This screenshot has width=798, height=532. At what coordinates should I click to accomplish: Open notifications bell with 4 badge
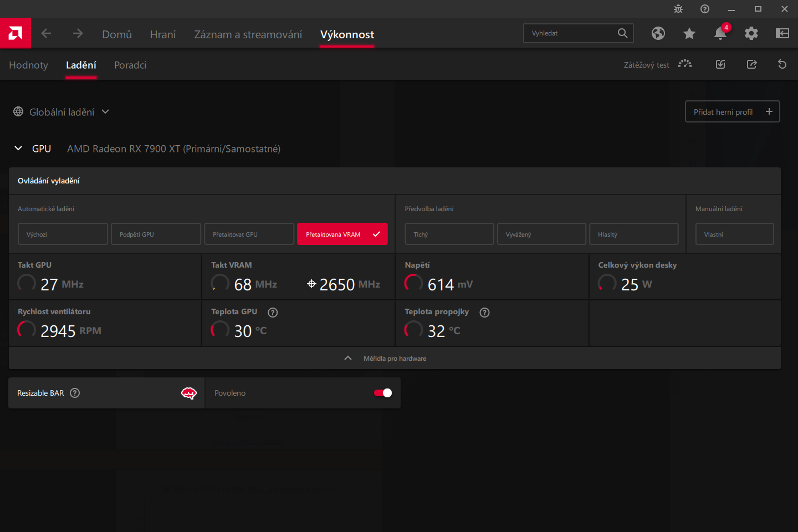[721, 32]
